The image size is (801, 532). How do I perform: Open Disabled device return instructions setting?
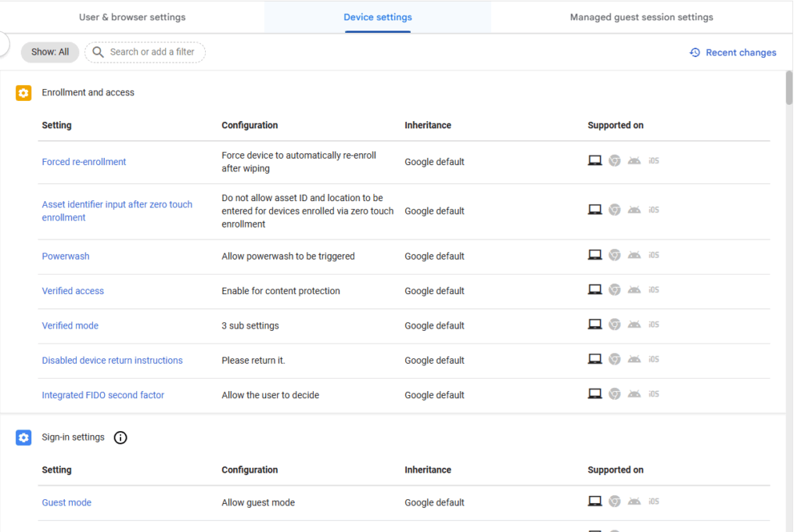tap(112, 361)
